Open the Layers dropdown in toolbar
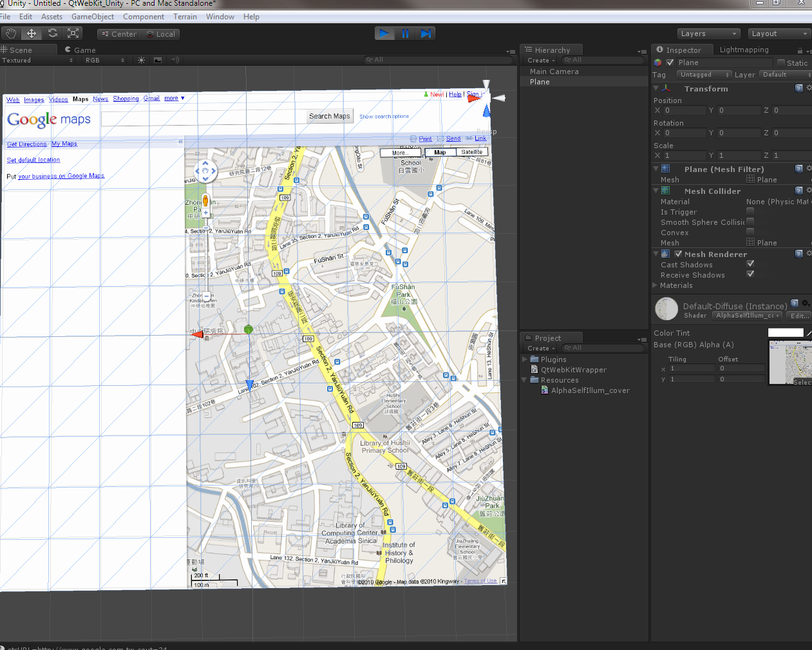The image size is (812, 650). (x=709, y=33)
